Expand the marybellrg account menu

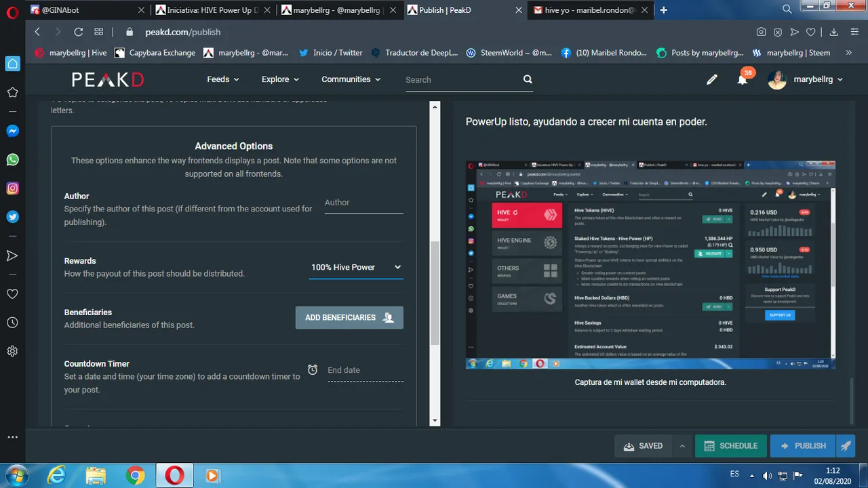click(x=806, y=79)
